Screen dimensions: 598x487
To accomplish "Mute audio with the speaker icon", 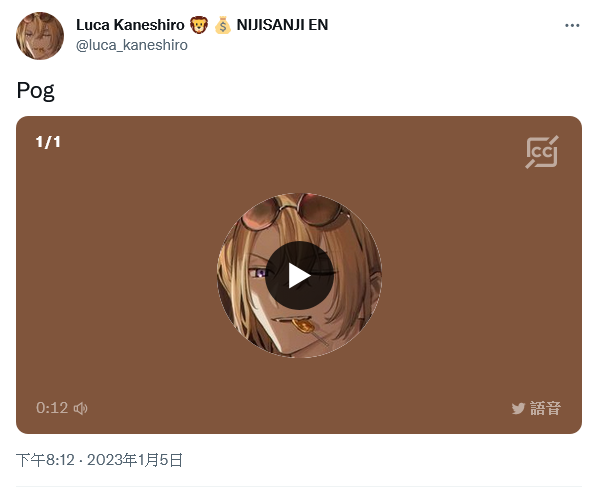I will 80,408.
